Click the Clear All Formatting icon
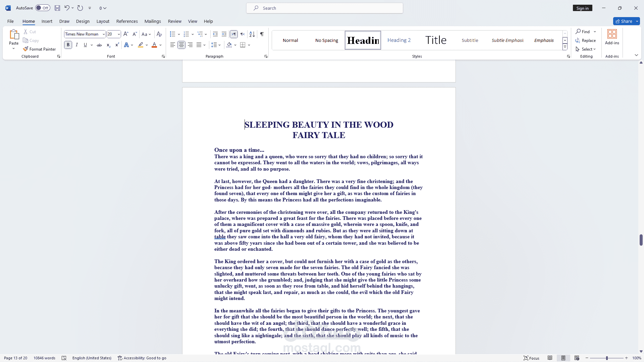This screenshot has height=362, width=644. click(x=159, y=34)
